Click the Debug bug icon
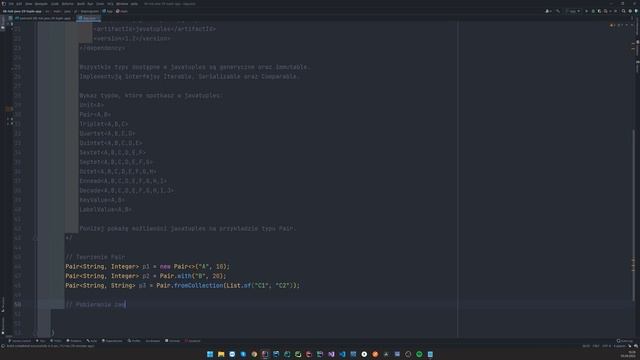Image resolution: width=640 pixels, height=360 pixels. [x=593, y=11]
